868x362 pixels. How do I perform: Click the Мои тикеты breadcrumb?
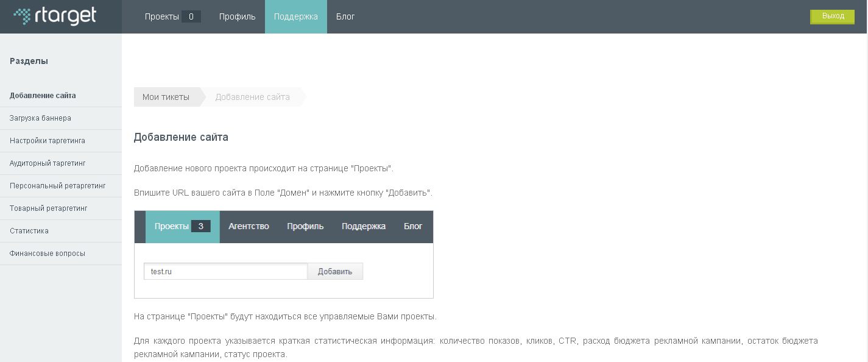click(166, 97)
